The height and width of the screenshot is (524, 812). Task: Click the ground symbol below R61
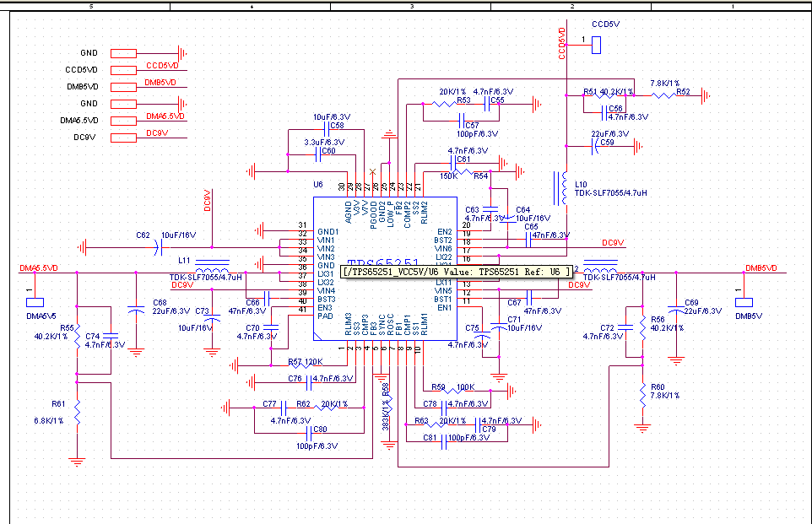click(77, 462)
